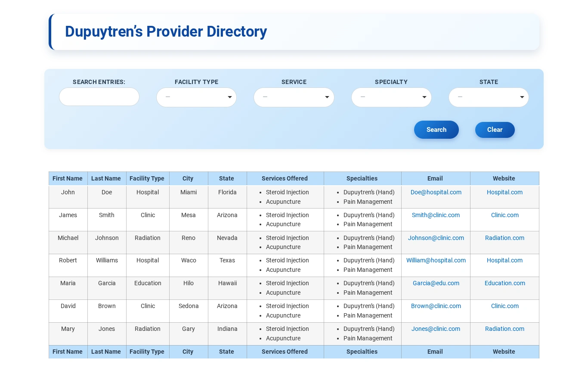Click the city "Waco" cell
The height and width of the screenshot is (380, 588).
pyautogui.click(x=189, y=265)
